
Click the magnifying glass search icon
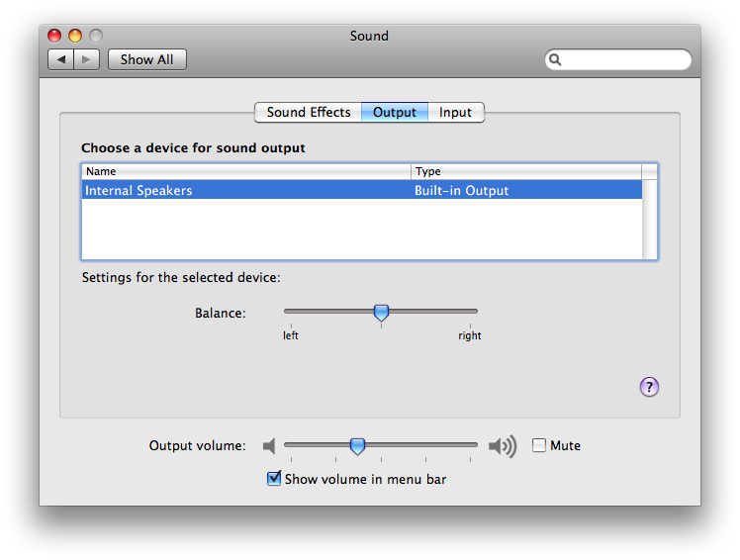(555, 59)
